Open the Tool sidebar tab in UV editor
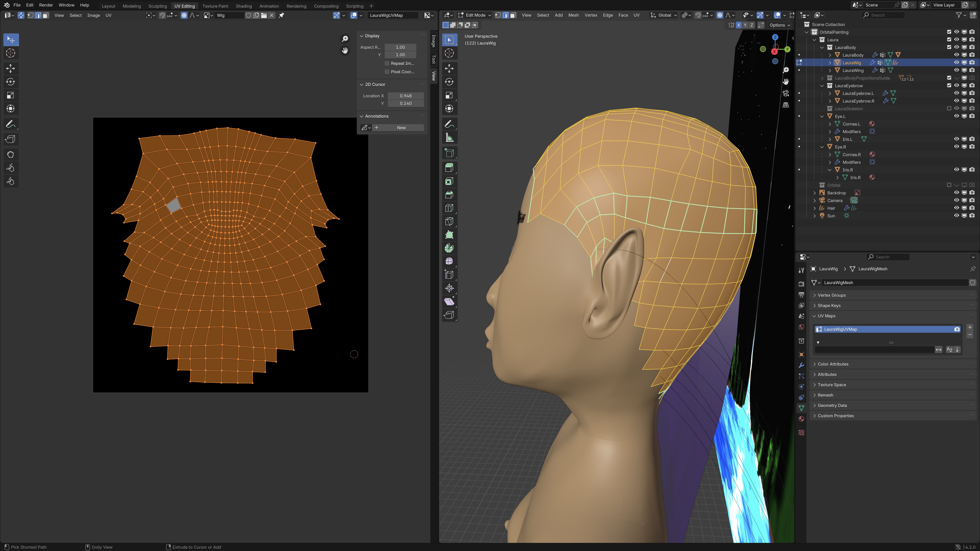The width and height of the screenshot is (980, 551). 434,59
